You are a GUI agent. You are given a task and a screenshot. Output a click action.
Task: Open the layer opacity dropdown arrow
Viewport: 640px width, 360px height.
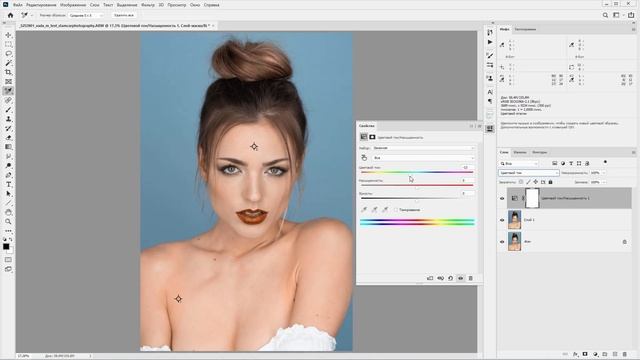pos(604,173)
